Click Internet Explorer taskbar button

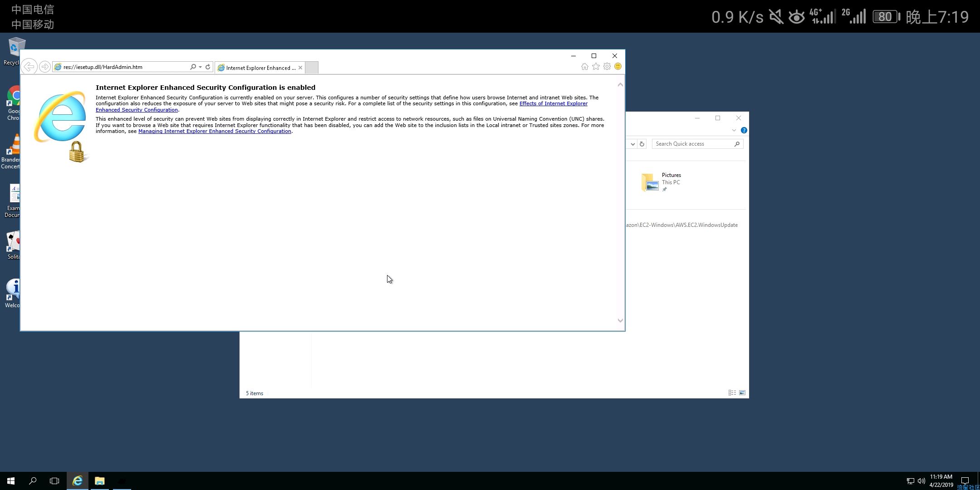click(78, 481)
